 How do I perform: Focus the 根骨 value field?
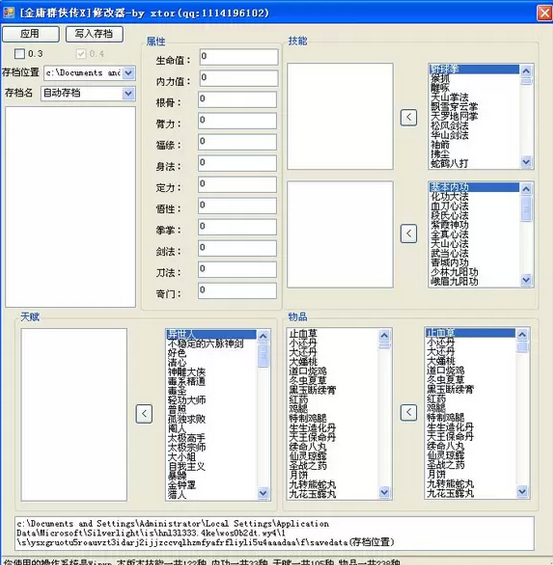(x=238, y=99)
